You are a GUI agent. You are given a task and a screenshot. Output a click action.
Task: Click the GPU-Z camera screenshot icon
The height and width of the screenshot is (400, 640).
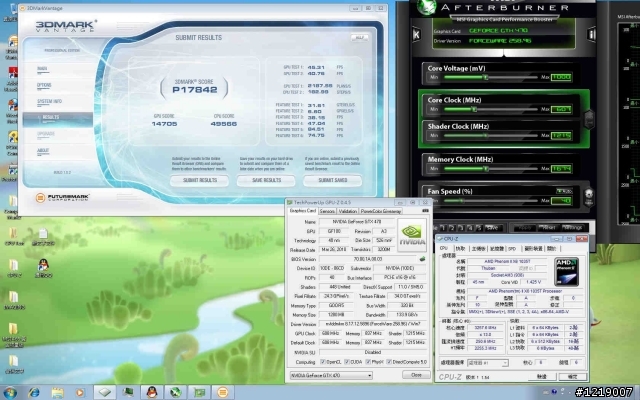(x=425, y=211)
